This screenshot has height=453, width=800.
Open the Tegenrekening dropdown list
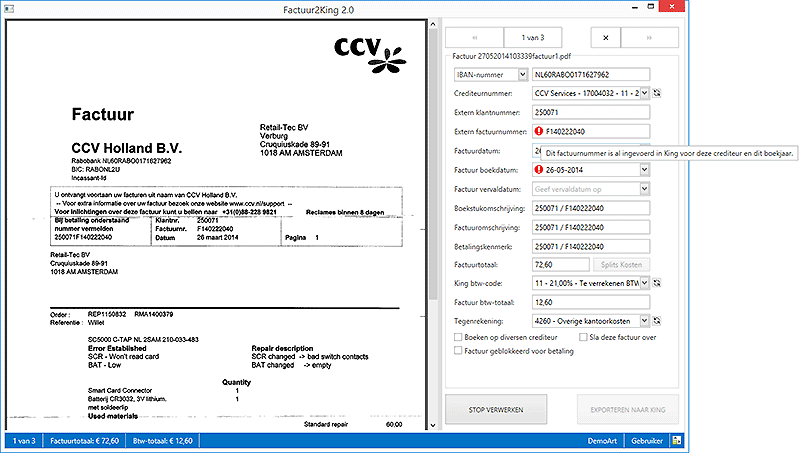point(644,321)
